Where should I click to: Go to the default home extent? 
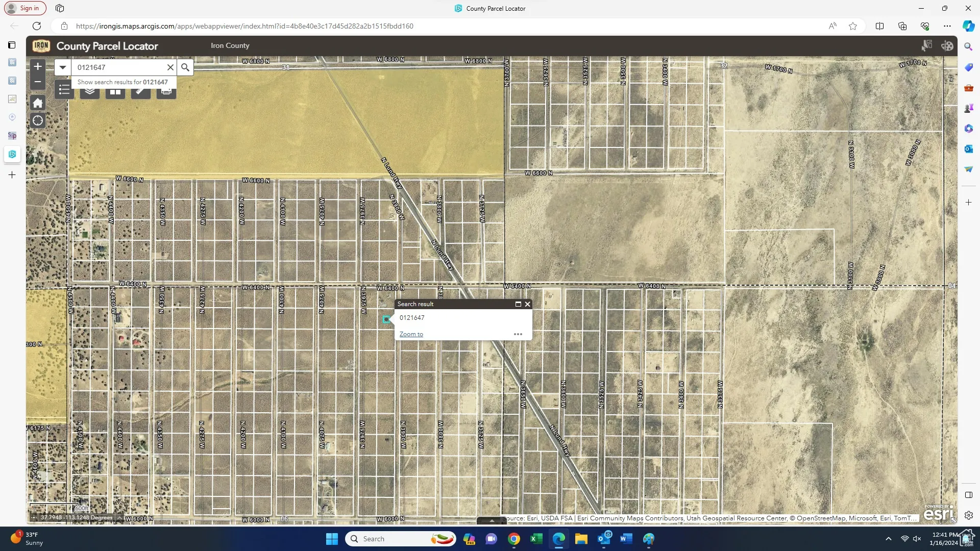coord(38,103)
